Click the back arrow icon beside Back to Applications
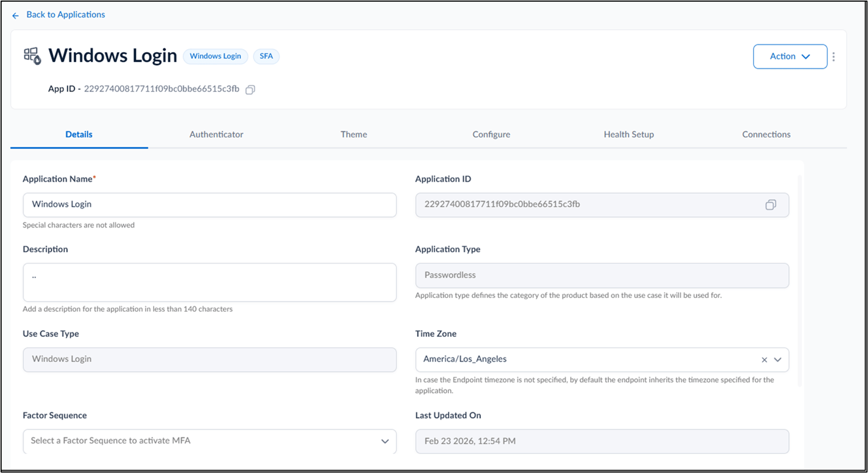This screenshot has width=868, height=473. tap(15, 15)
